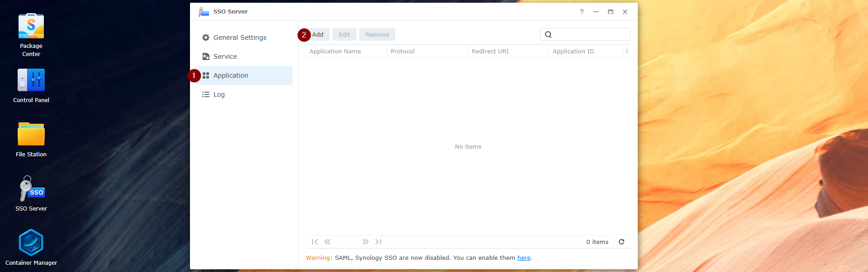Click the refresh icon beside item count
The image size is (868, 272).
point(621,242)
